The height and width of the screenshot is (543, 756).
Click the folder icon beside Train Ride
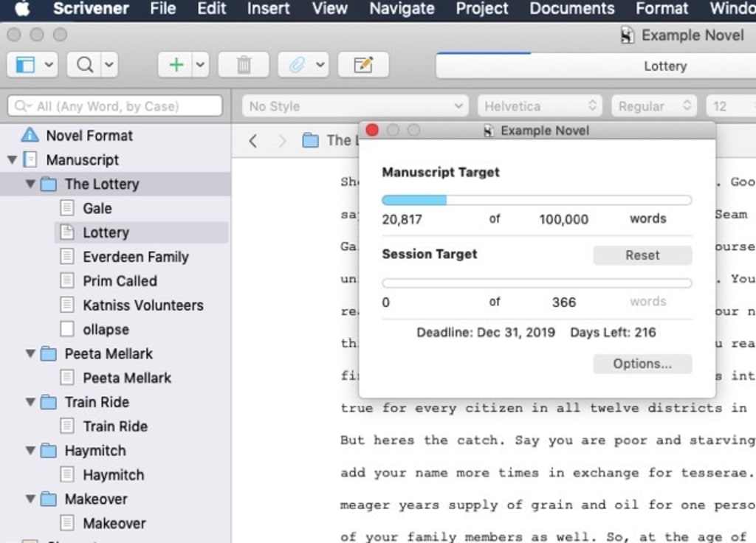[48, 402]
